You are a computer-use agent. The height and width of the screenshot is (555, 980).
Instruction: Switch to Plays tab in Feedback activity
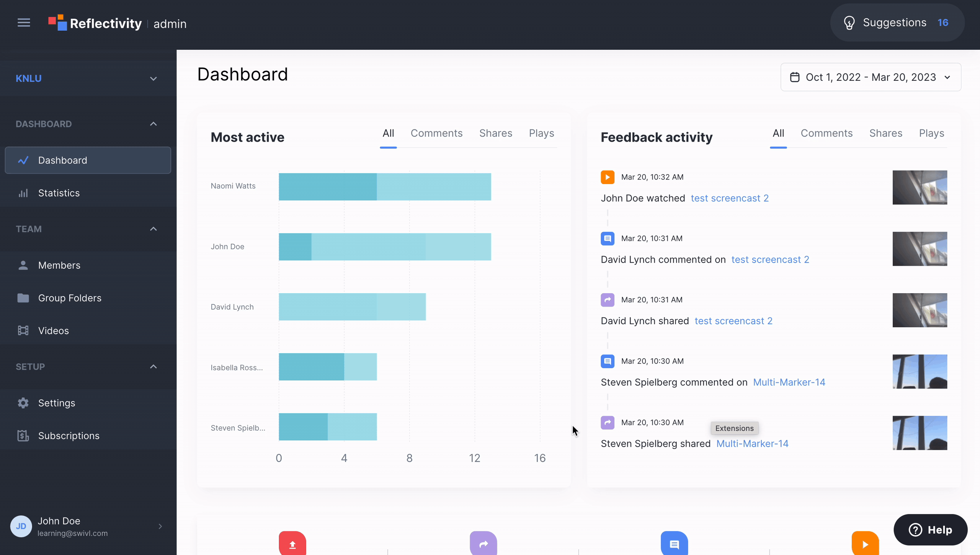931,133
